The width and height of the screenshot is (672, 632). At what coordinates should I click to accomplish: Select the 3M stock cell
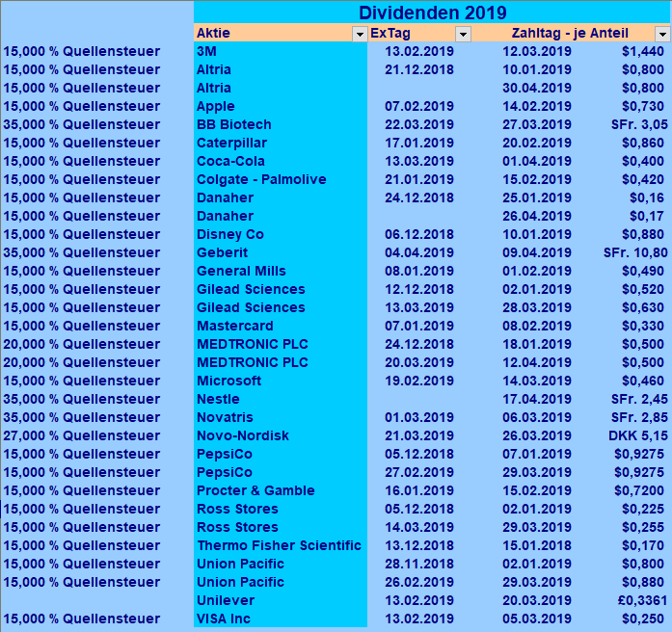281,51
